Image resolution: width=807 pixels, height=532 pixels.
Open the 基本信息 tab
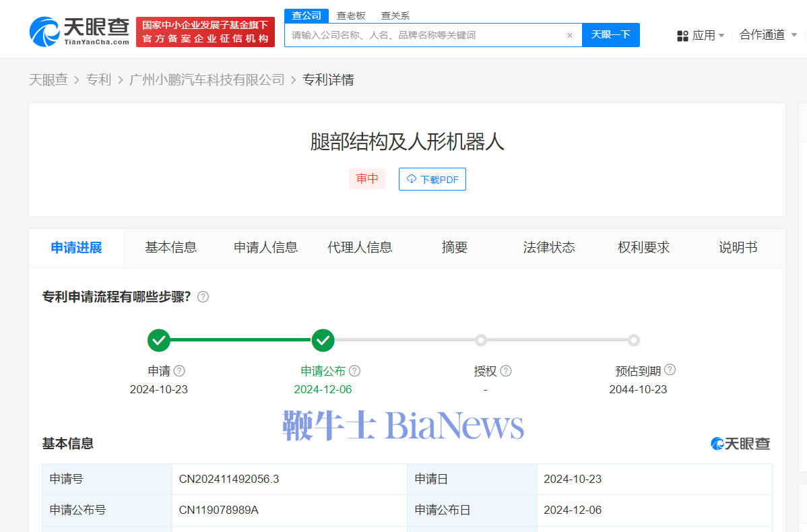pyautogui.click(x=171, y=248)
